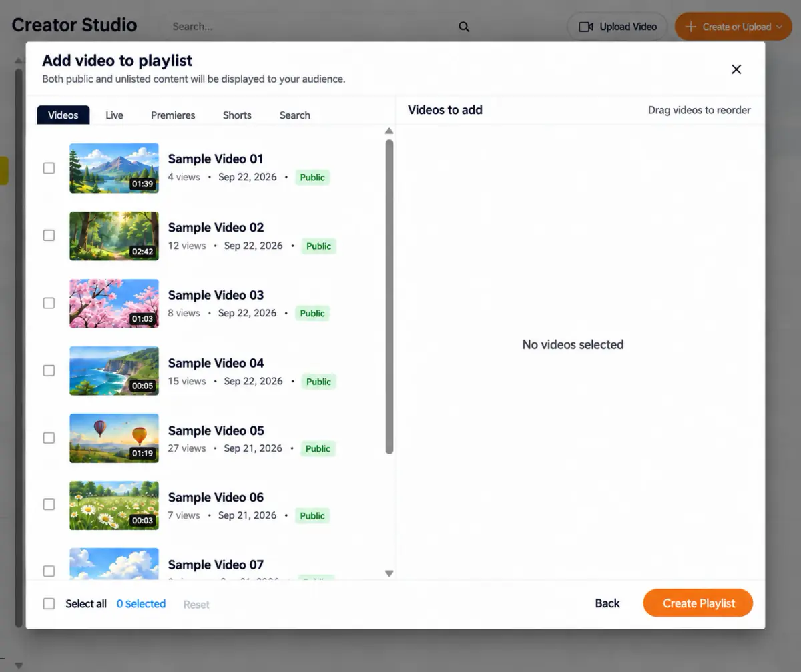Click the 15 views text
Viewport: 801px width, 672px height.
click(186, 381)
